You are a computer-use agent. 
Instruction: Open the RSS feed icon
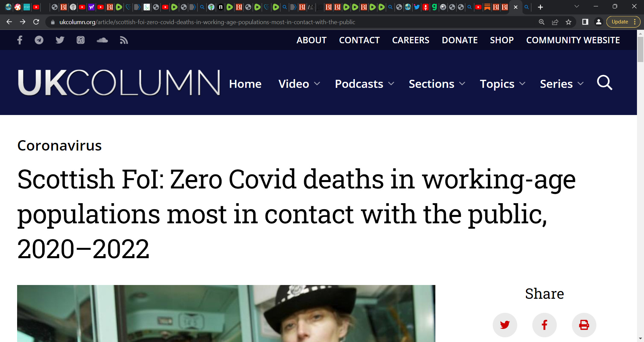point(124,40)
